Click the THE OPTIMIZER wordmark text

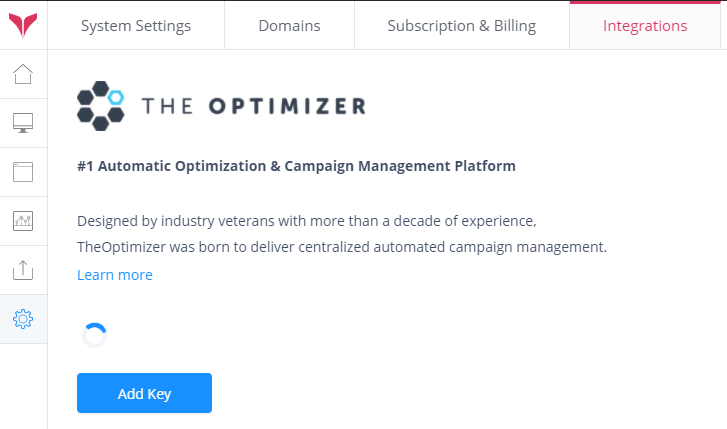point(254,105)
